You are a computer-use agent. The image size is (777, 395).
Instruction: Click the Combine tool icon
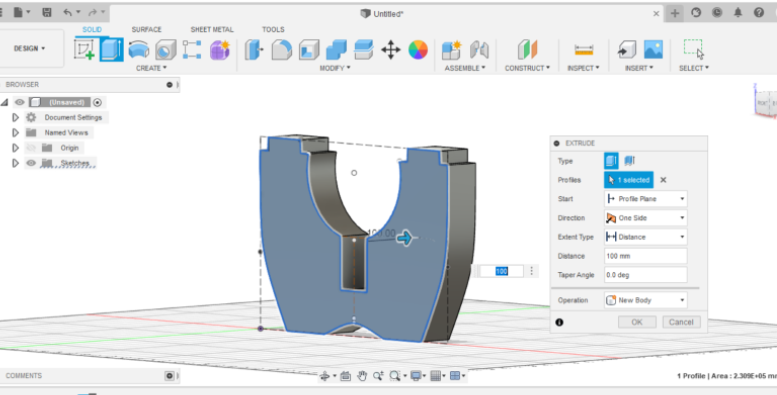click(336, 50)
